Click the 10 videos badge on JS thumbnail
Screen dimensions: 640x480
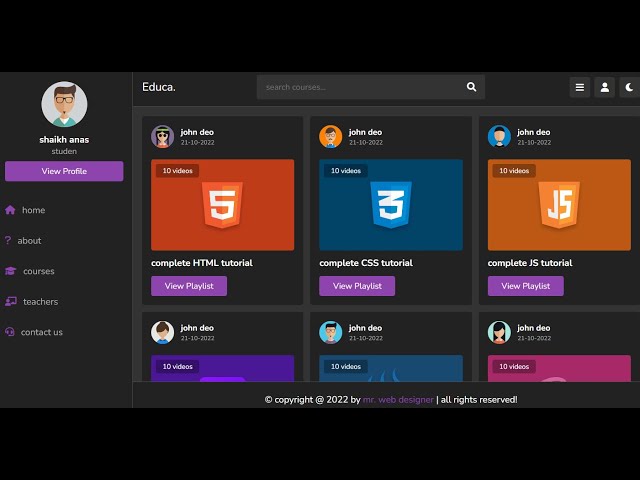tap(514, 171)
